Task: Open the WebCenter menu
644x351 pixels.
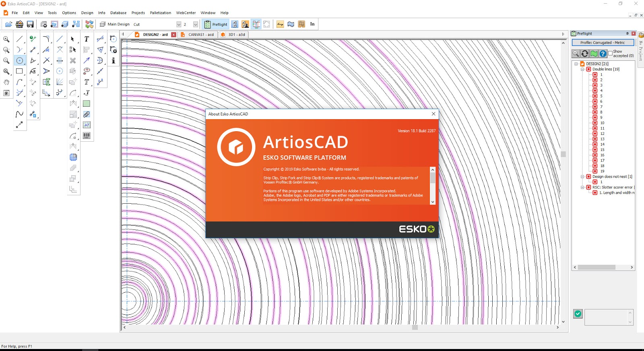Action: coord(186,13)
